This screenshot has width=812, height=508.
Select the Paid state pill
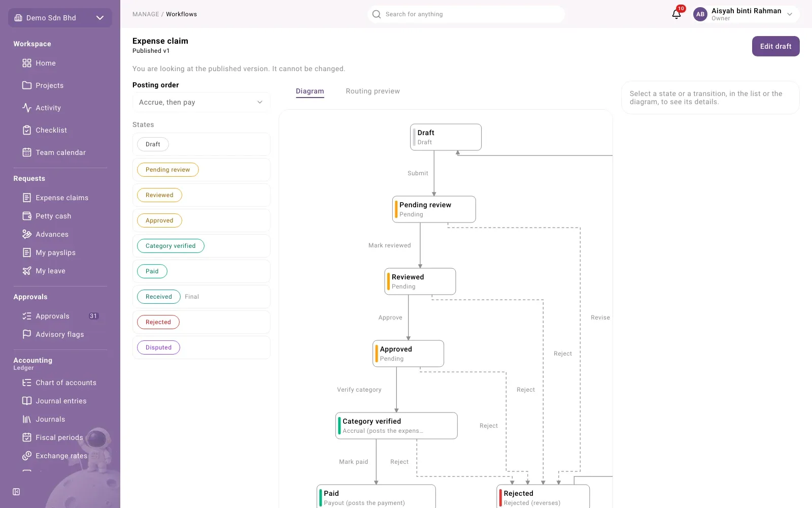[x=152, y=271]
